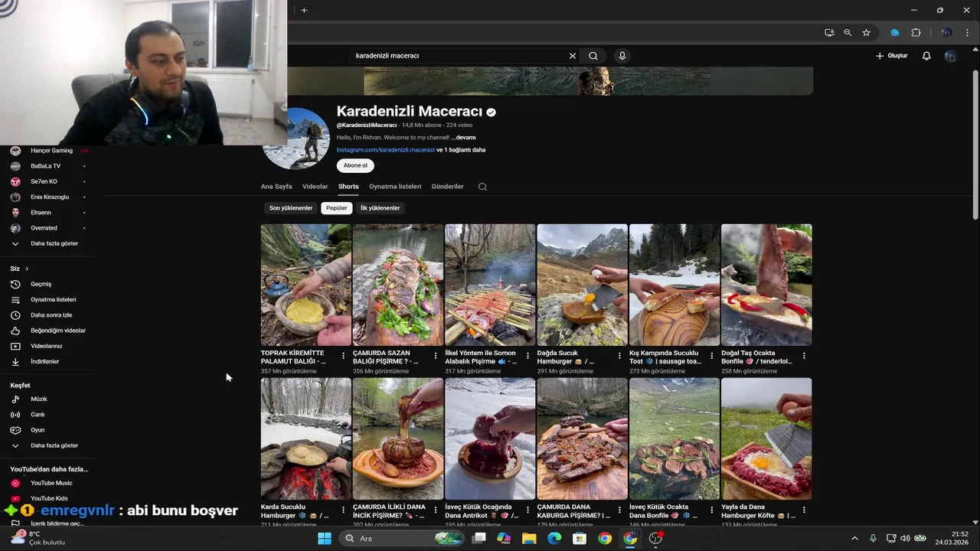Viewport: 980px width, 551px height.
Task: Click the Abone ol subscribe button
Action: tap(355, 165)
